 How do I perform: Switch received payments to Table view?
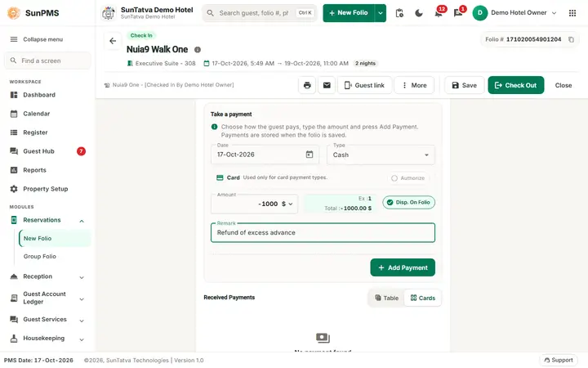point(386,298)
